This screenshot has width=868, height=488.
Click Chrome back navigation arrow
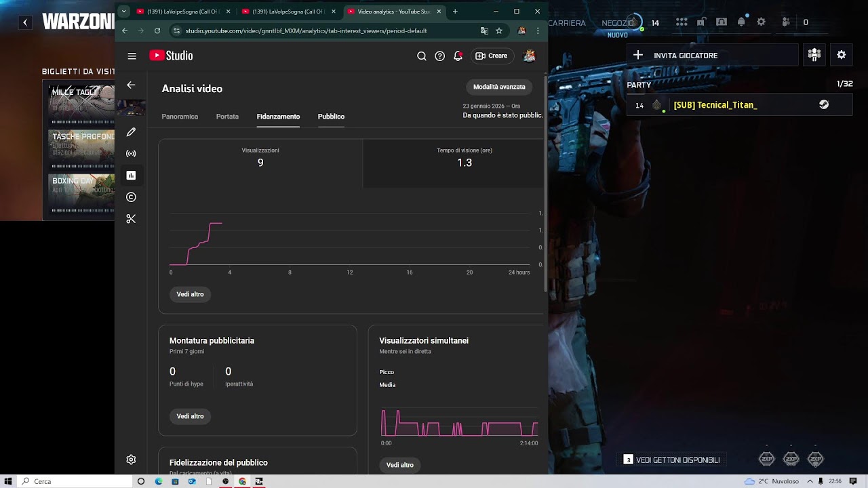[x=124, y=30]
